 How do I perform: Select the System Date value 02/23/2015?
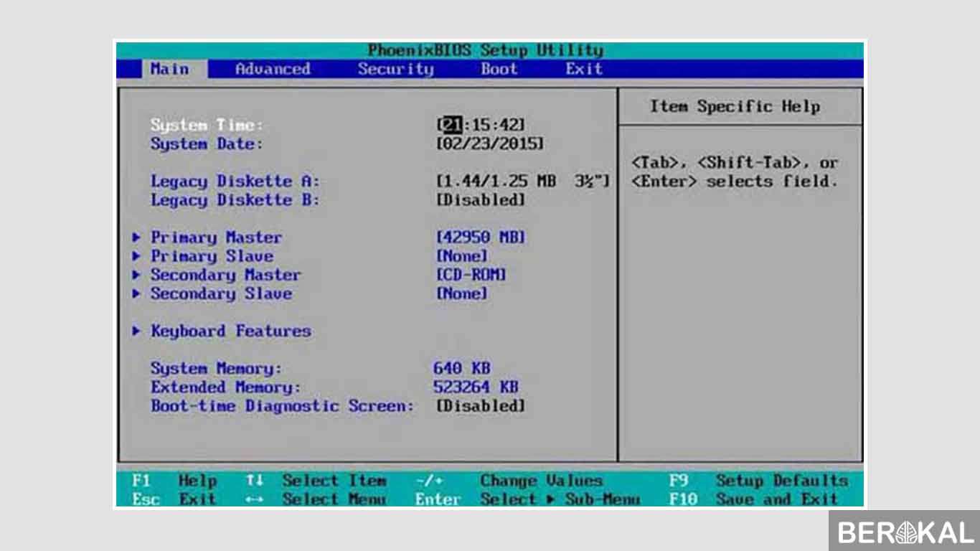click(490, 143)
